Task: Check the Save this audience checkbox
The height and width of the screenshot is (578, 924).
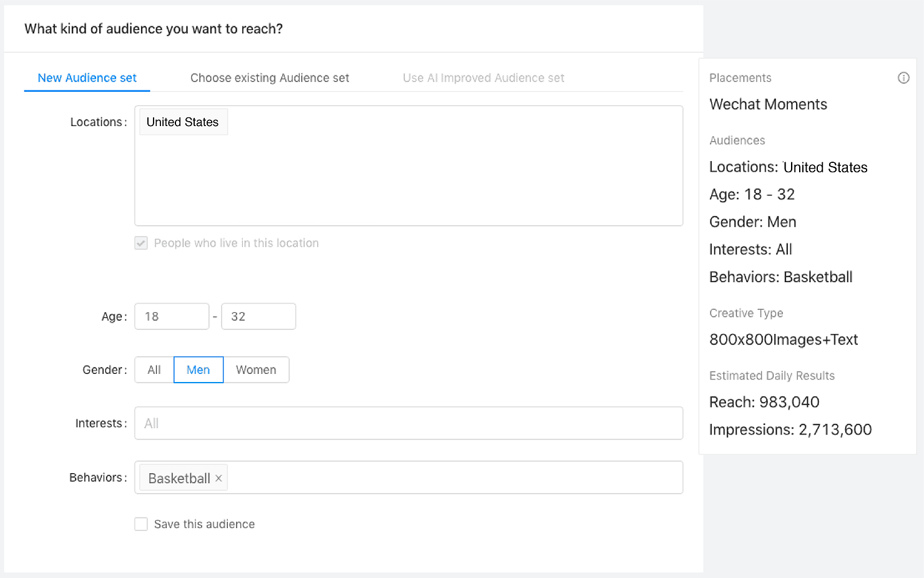Action: [x=141, y=524]
